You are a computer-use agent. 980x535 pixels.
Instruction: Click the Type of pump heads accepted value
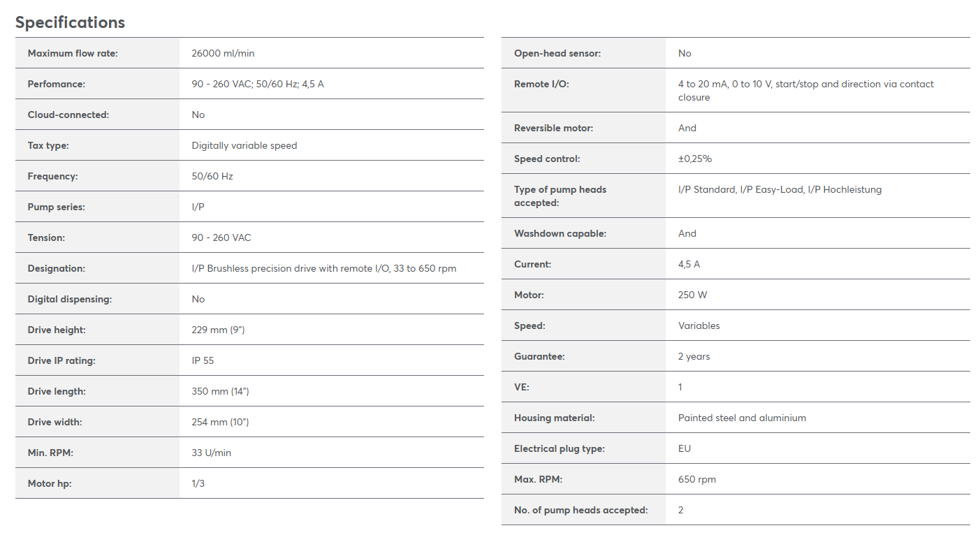point(780,189)
